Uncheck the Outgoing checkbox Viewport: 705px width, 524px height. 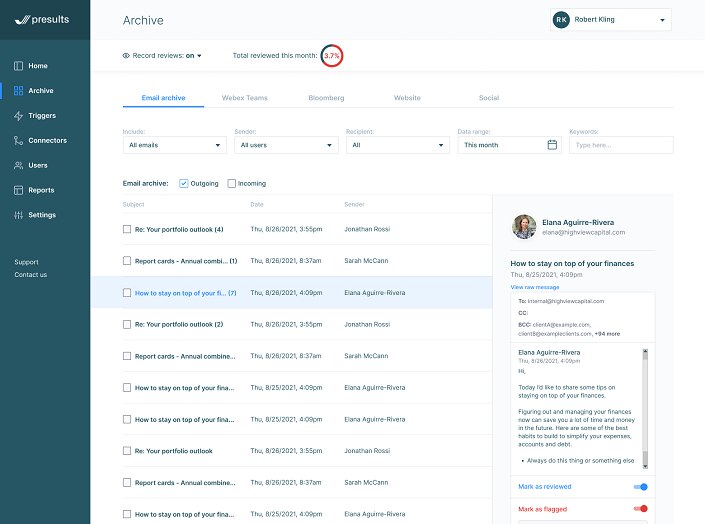pos(184,184)
